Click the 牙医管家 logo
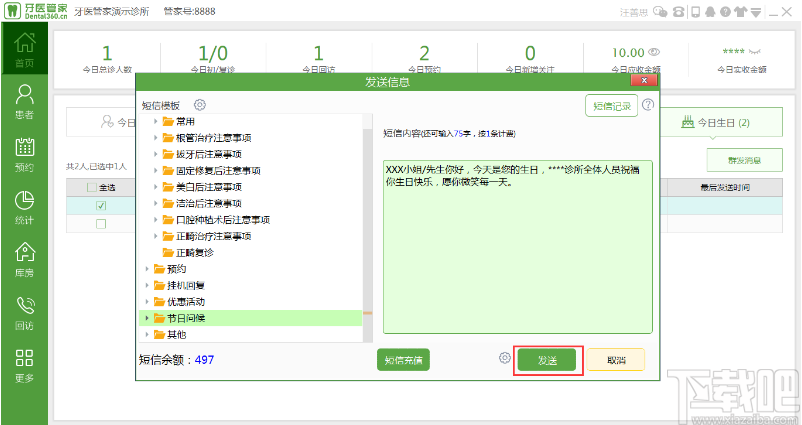This screenshot has width=802, height=425. pyautogui.click(x=36, y=11)
